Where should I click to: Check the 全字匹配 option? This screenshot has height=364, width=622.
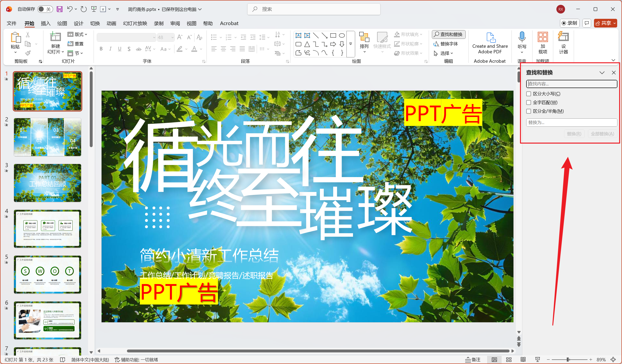[x=528, y=103]
